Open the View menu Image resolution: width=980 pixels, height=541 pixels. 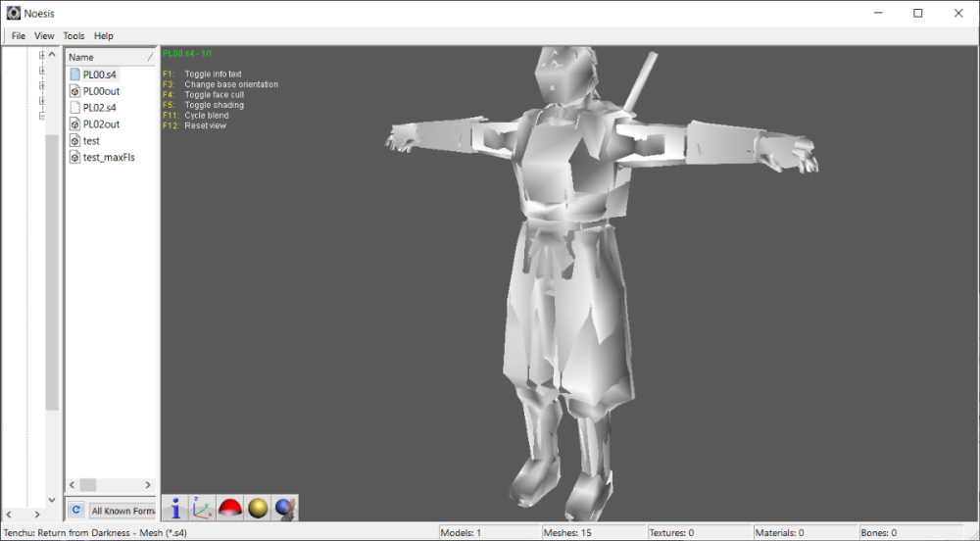[44, 36]
